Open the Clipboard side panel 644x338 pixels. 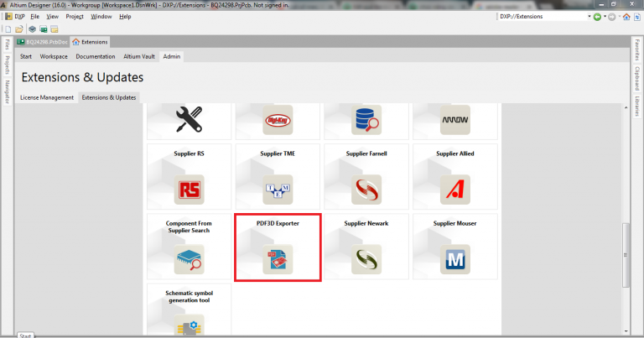[x=637, y=79]
